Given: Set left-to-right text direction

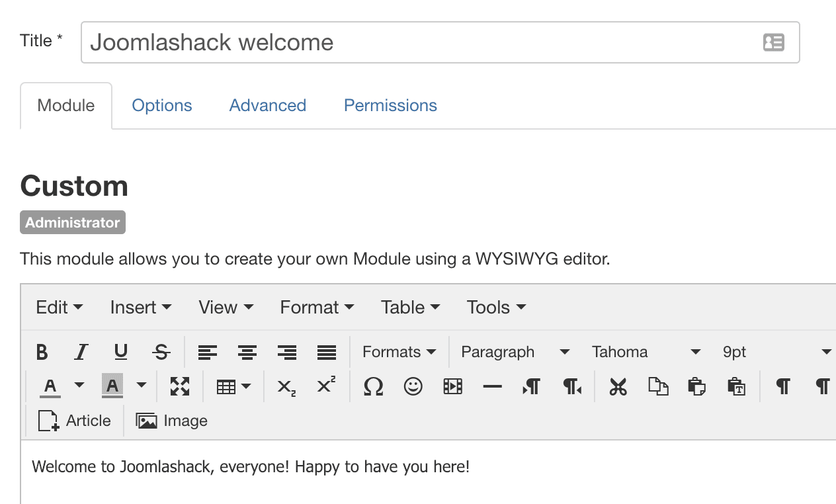Looking at the screenshot, I should [532, 386].
